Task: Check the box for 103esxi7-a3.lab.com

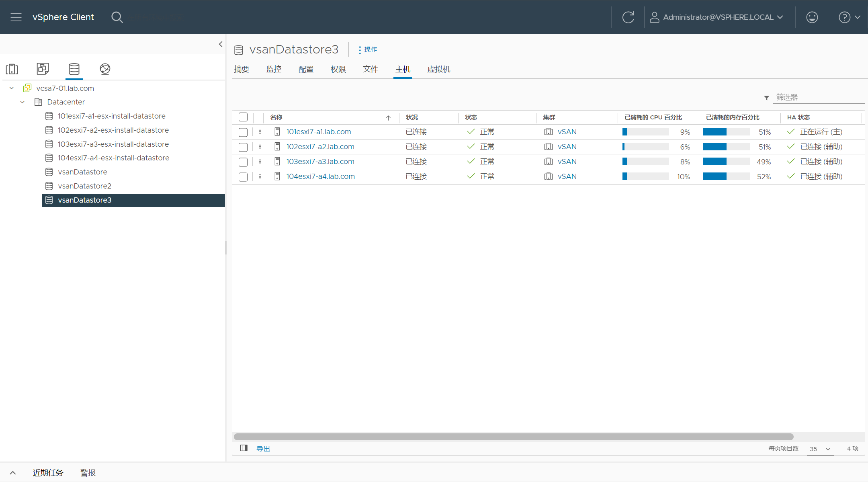Action: 243,162
